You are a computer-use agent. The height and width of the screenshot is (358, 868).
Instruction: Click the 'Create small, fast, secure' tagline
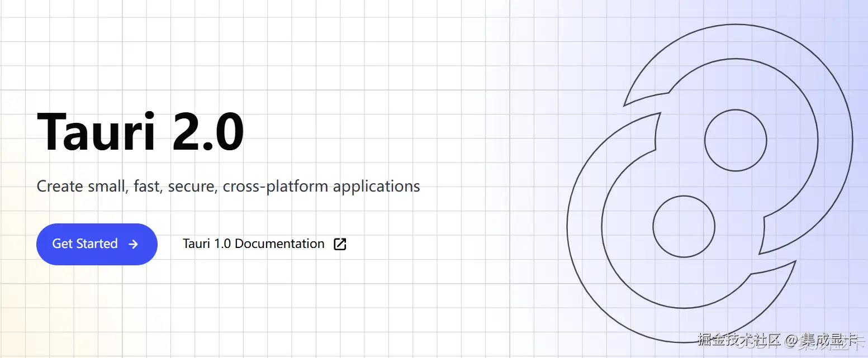click(x=228, y=186)
